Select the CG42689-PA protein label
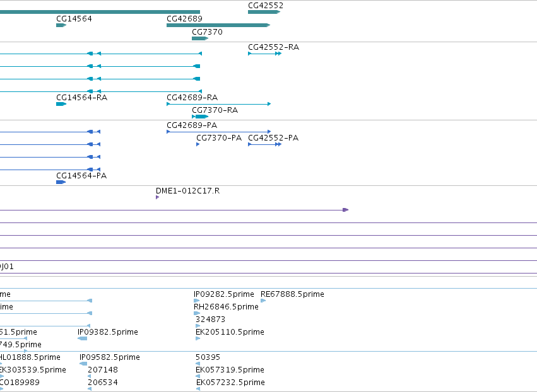Image resolution: width=537 pixels, height=392 pixels. pyautogui.click(x=192, y=125)
